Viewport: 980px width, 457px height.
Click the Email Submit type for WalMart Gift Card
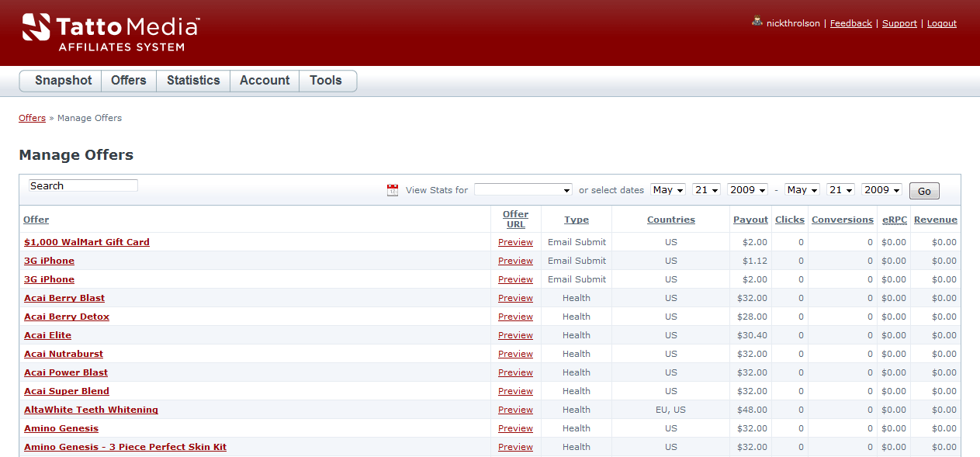click(577, 242)
